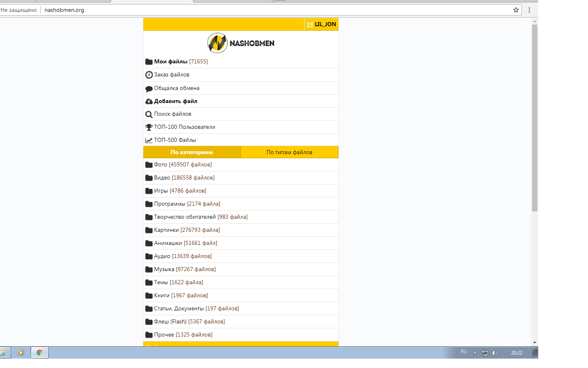Show hidden system tray icons
Screen dimensions: 588x368
[475, 353]
